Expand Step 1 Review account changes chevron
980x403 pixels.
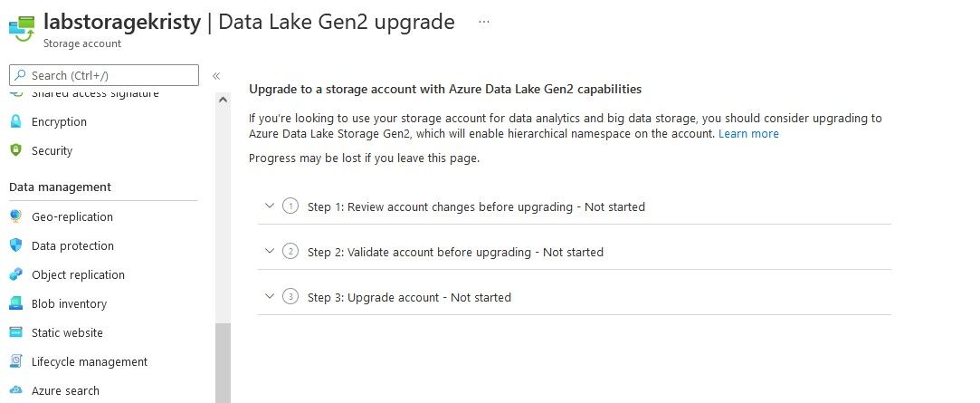(269, 206)
